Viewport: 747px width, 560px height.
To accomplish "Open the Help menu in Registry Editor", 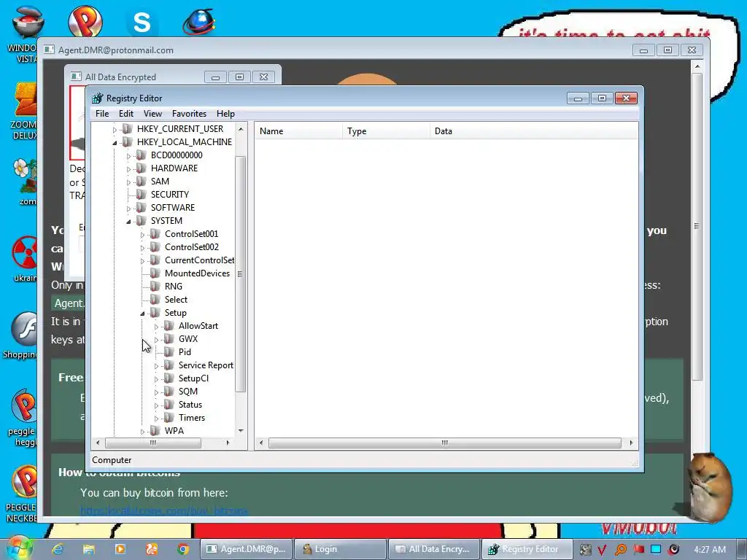I will [x=225, y=113].
